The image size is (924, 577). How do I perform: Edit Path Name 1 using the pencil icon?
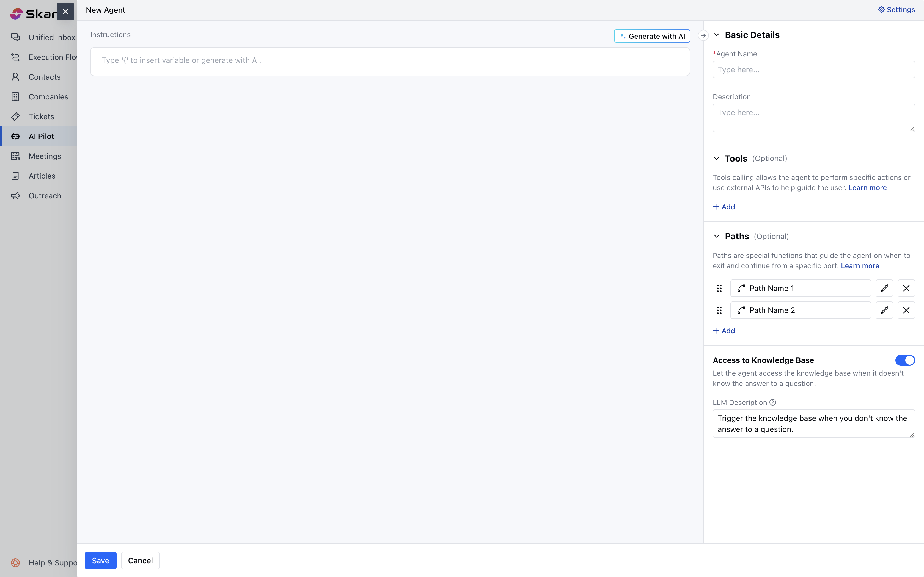(x=884, y=288)
